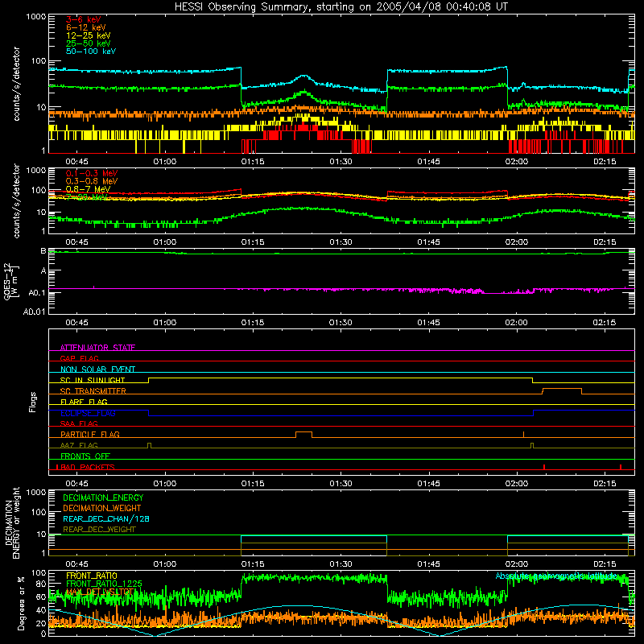
Task: Select the GAP_FLAG label
Action: click(x=79, y=358)
